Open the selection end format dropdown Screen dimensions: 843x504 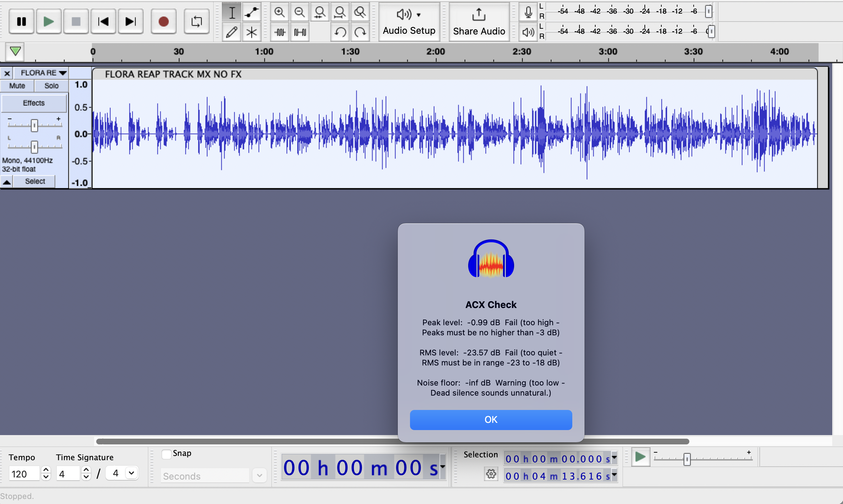pyautogui.click(x=614, y=475)
